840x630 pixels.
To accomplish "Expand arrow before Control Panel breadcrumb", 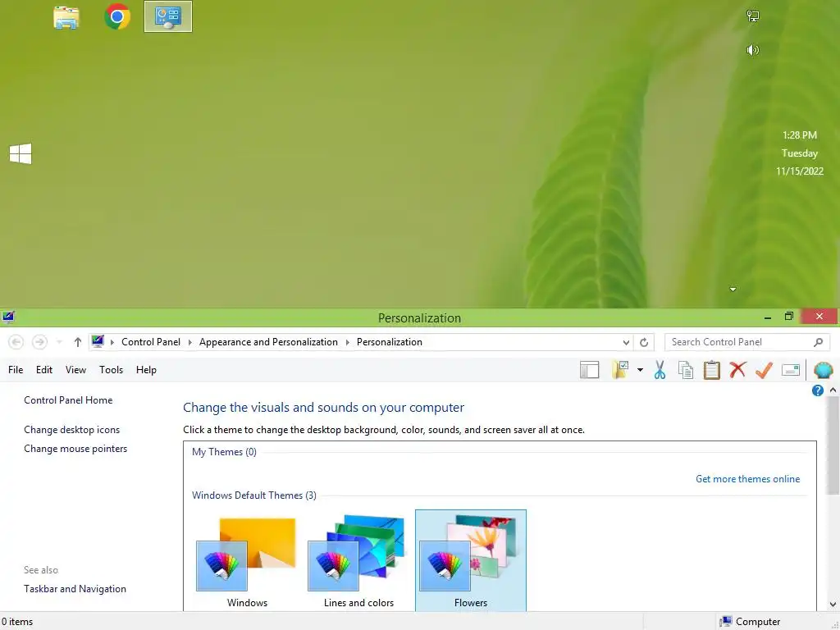I will click(x=112, y=342).
